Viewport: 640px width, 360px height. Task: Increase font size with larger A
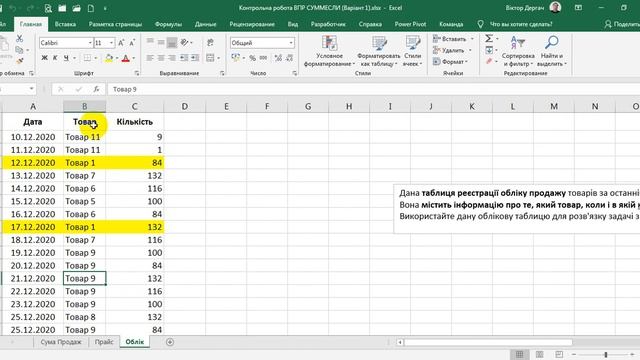coord(121,43)
